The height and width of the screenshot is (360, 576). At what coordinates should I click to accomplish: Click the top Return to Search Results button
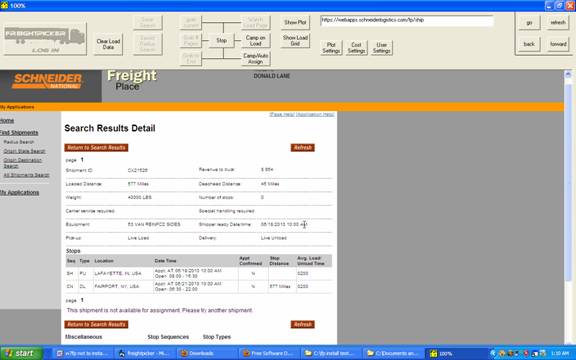point(96,148)
